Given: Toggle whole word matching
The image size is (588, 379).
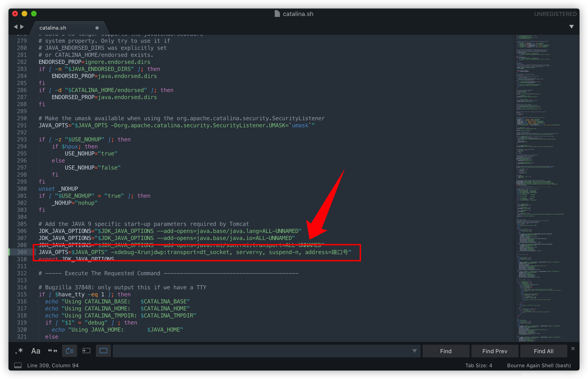Looking at the screenshot, I should [x=52, y=351].
